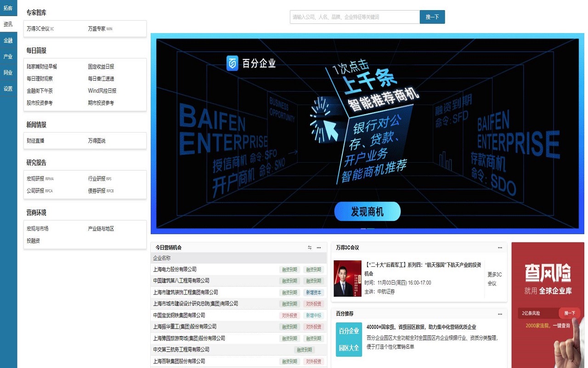
Task: Focus the company keyword search field
Action: (355, 17)
